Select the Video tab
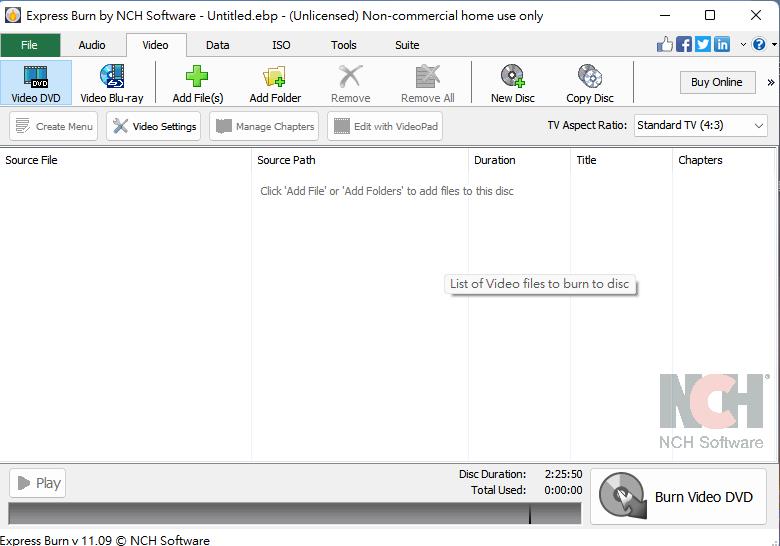Viewport: 780px width, 546px height. (x=156, y=45)
